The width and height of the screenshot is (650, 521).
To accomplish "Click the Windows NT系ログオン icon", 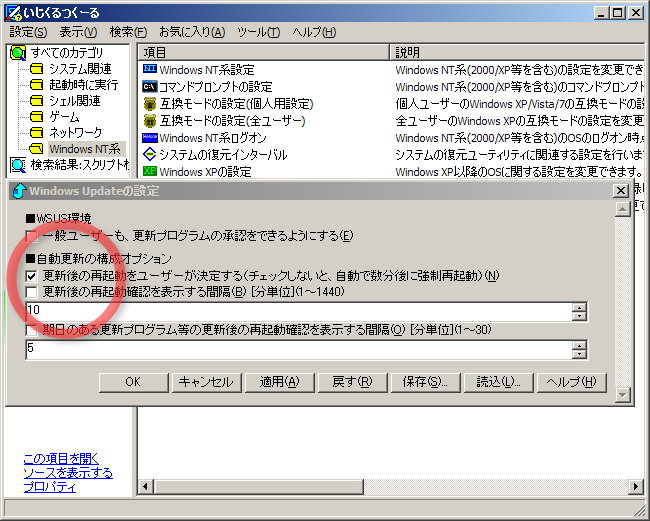I will [x=150, y=137].
